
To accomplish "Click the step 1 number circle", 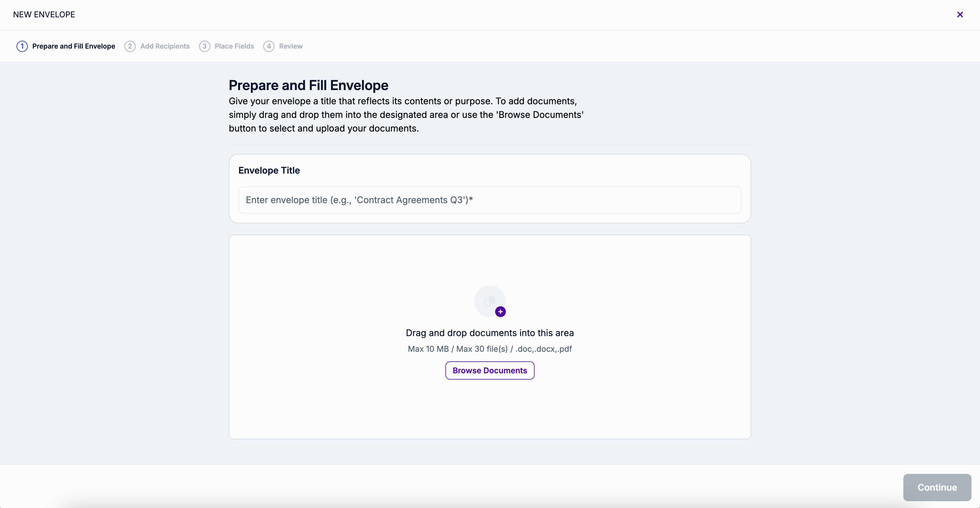I will (22, 46).
